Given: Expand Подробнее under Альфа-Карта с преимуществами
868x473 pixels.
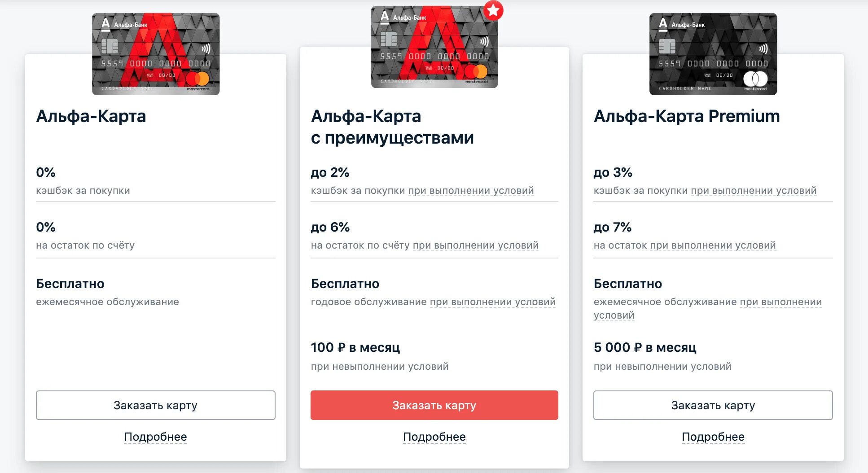Looking at the screenshot, I should (x=434, y=437).
